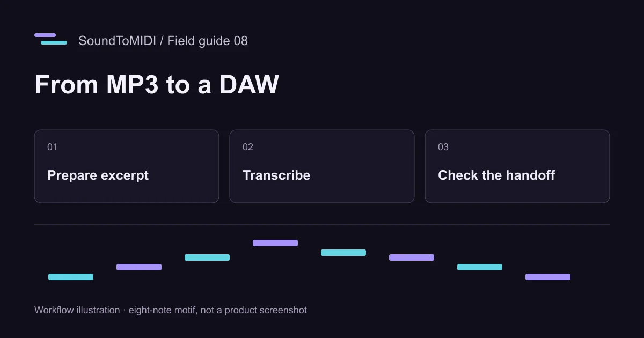Open the Prepare excerpt step card
Screen dimensions: 644x338
click(127, 166)
